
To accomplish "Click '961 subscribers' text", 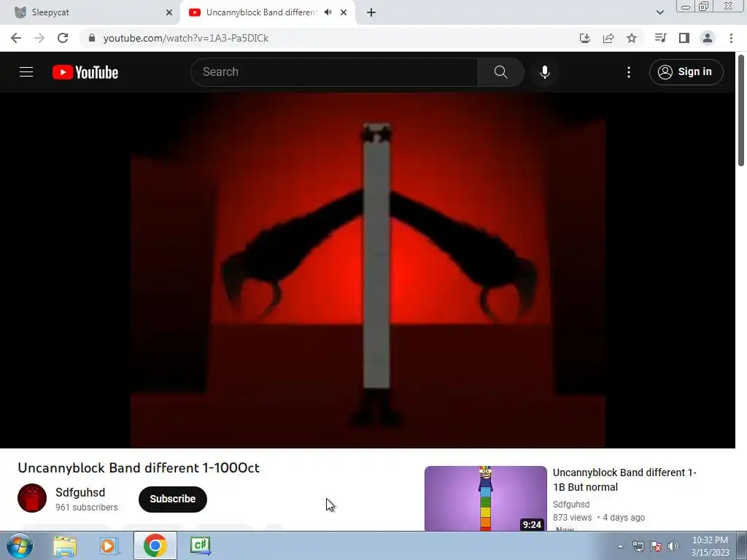I will [86, 507].
